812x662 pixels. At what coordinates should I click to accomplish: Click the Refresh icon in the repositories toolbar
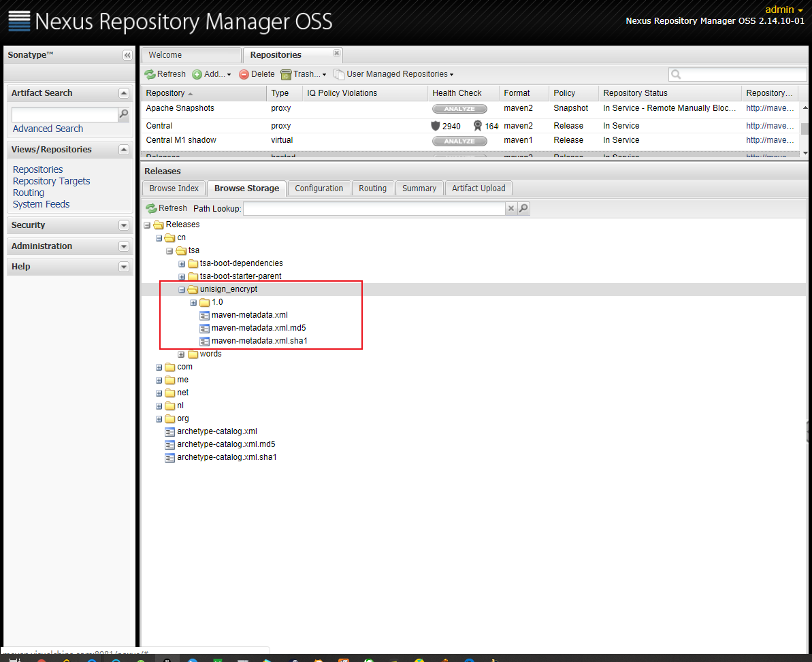150,75
